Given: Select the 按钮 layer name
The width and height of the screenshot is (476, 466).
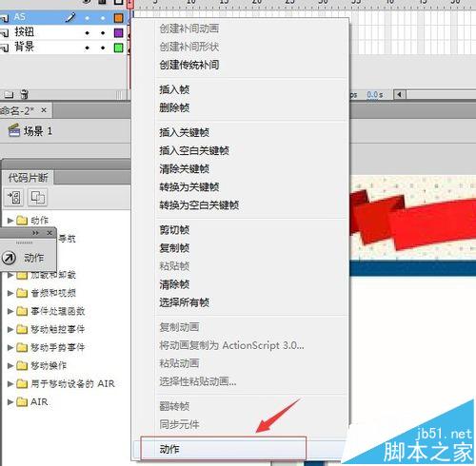Looking at the screenshot, I should pyautogui.click(x=24, y=32).
